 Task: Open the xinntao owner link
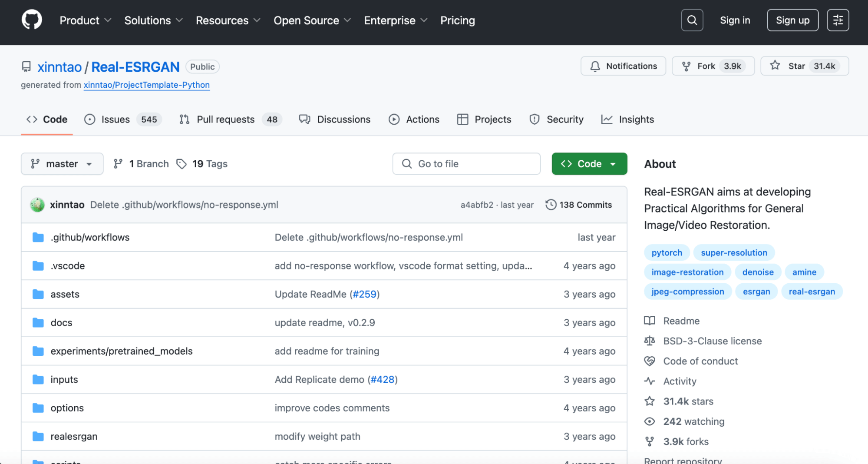click(59, 67)
